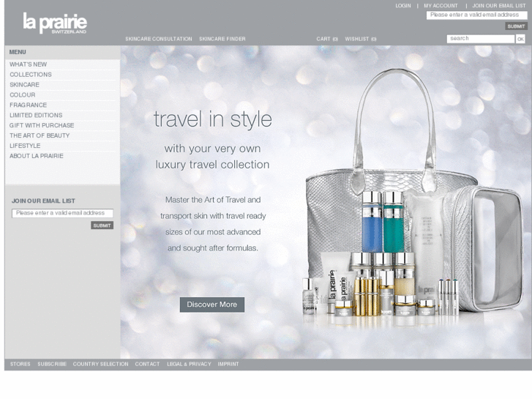The image size is (532, 399).
Task: Click the la prairie Switzerland logo
Action: point(55,23)
